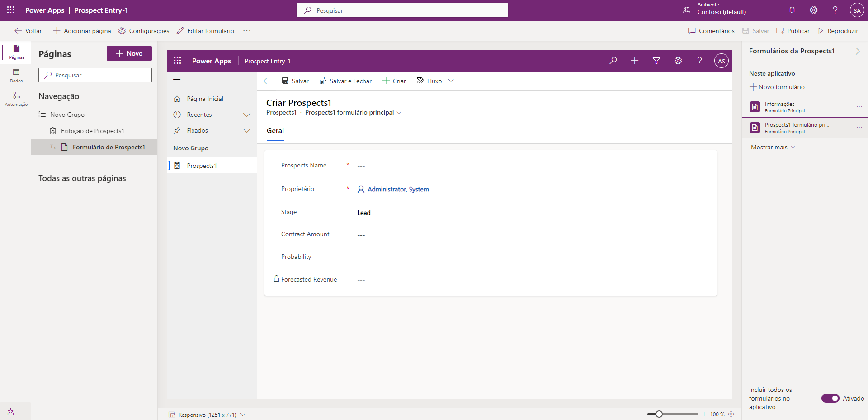Click the preview search magnifier icon
The height and width of the screenshot is (420, 868).
pyautogui.click(x=613, y=61)
